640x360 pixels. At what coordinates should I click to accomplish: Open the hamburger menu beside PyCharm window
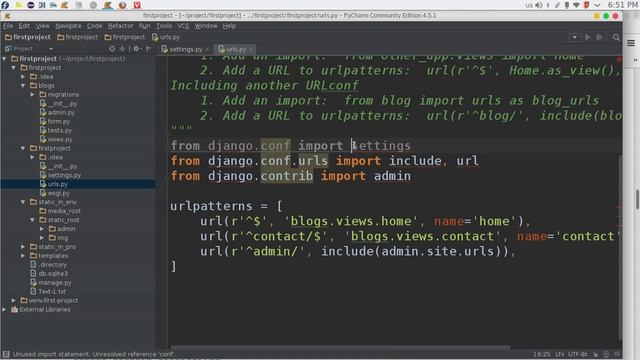(x=631, y=43)
